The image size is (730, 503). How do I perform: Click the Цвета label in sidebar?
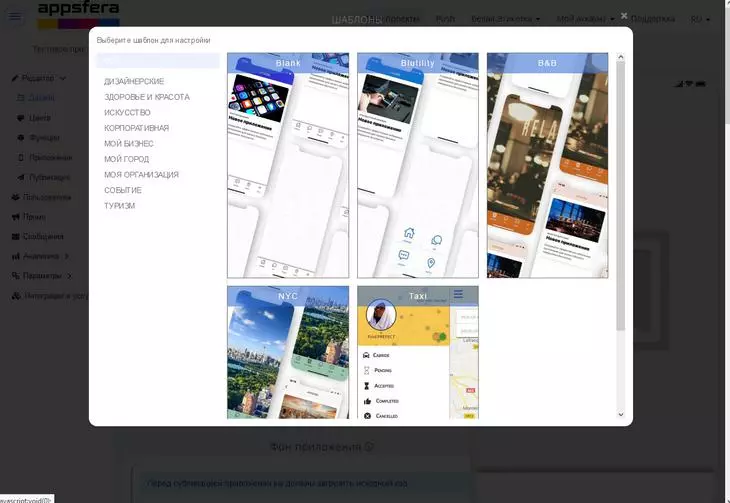pos(40,118)
